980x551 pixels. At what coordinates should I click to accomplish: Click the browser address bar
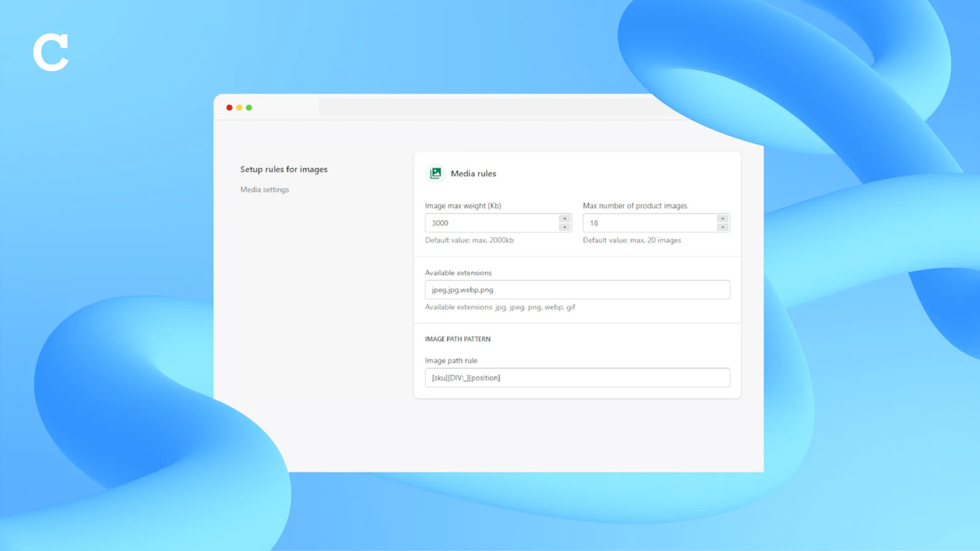coord(484,108)
